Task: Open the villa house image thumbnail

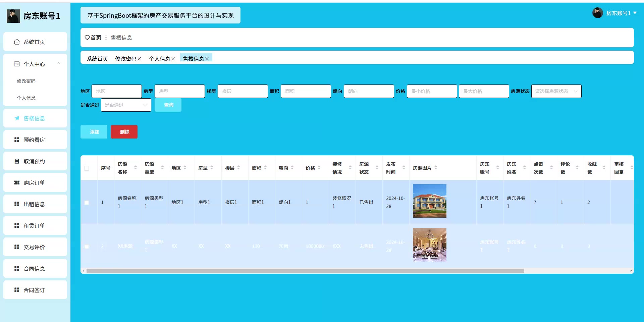Action: (430, 201)
